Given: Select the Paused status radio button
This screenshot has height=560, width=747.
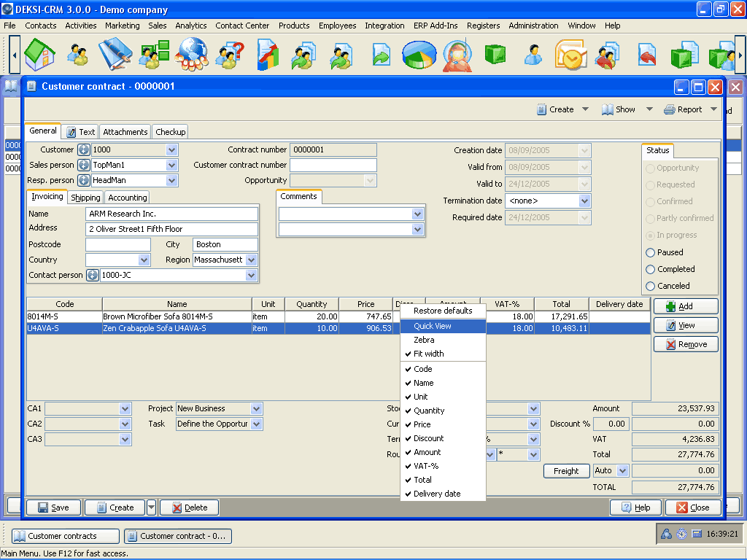Looking at the screenshot, I should click(x=651, y=252).
